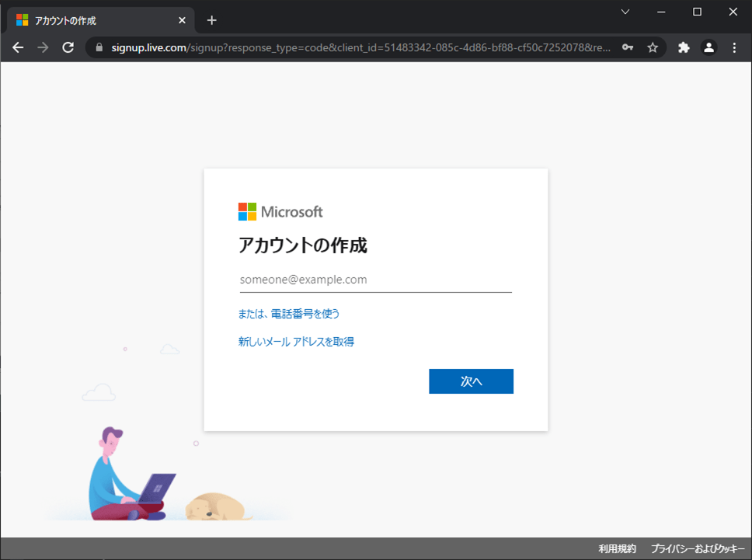The height and width of the screenshot is (560, 752).
Task: Expand the tab search chevron
Action: coord(625,12)
